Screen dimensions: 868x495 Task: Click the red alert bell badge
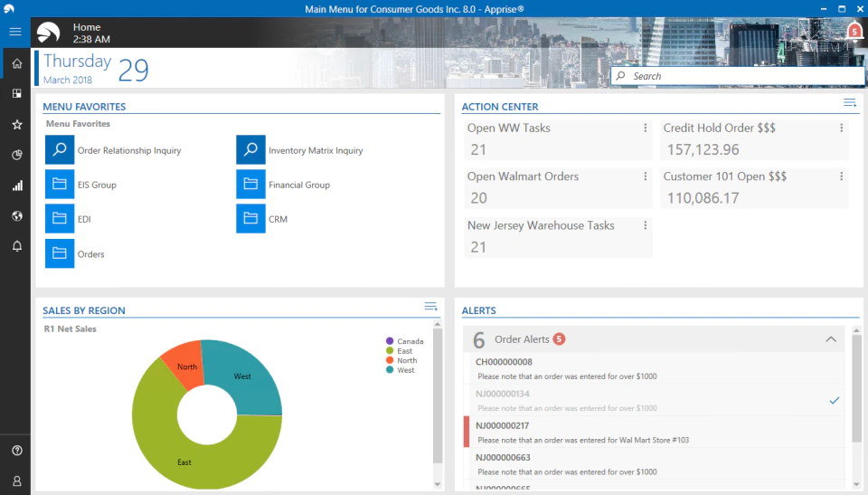point(854,31)
